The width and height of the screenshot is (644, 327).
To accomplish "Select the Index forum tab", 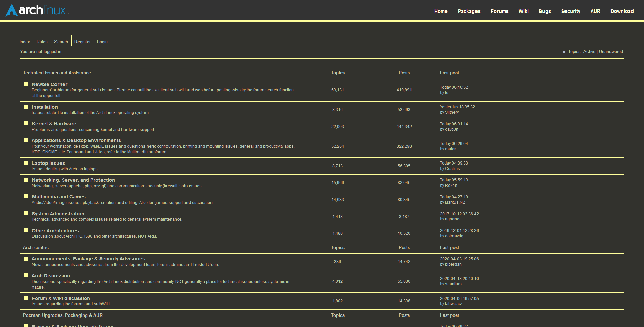I will pos(25,42).
